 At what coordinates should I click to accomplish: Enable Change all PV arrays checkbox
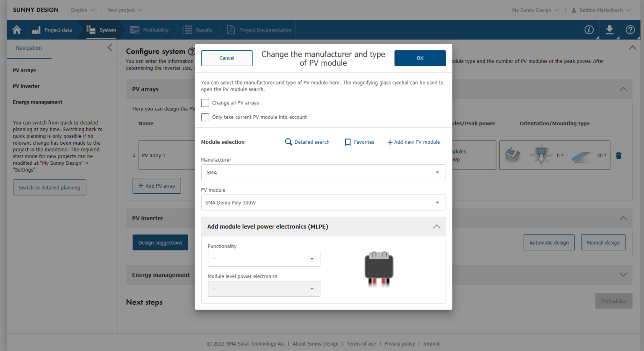[205, 103]
